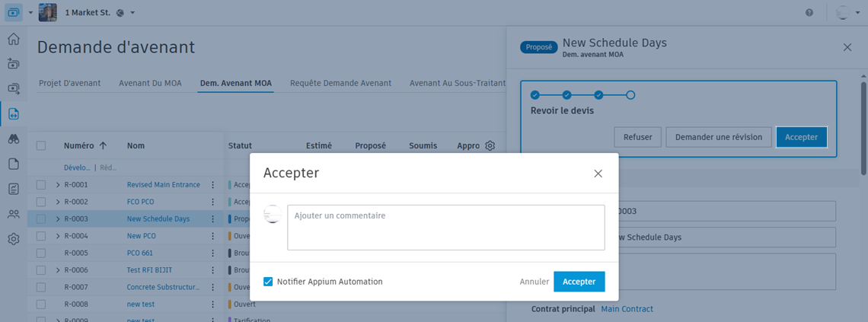Image resolution: width=868 pixels, height=322 pixels.
Task: Open row menu for New PCO
Action: coord(212,236)
